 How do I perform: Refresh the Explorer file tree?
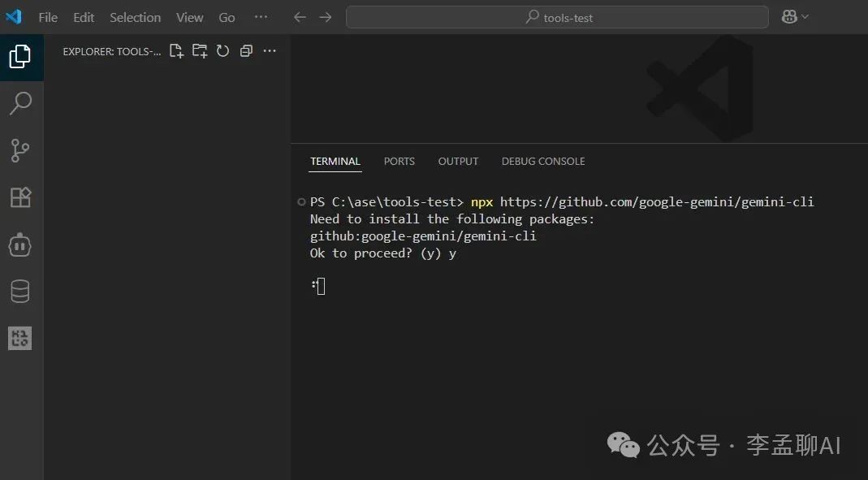click(222, 51)
